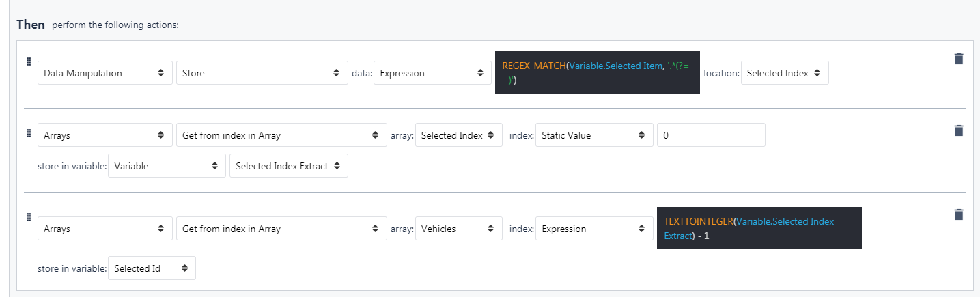Open the index type dropdown beside TEXTTOINTEGER
The image size is (980, 297).
click(593, 229)
